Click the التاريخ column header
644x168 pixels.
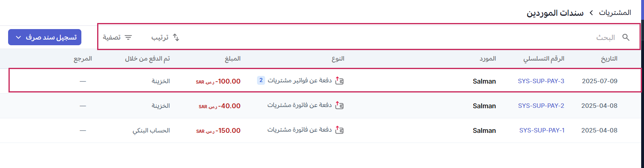tap(609, 59)
